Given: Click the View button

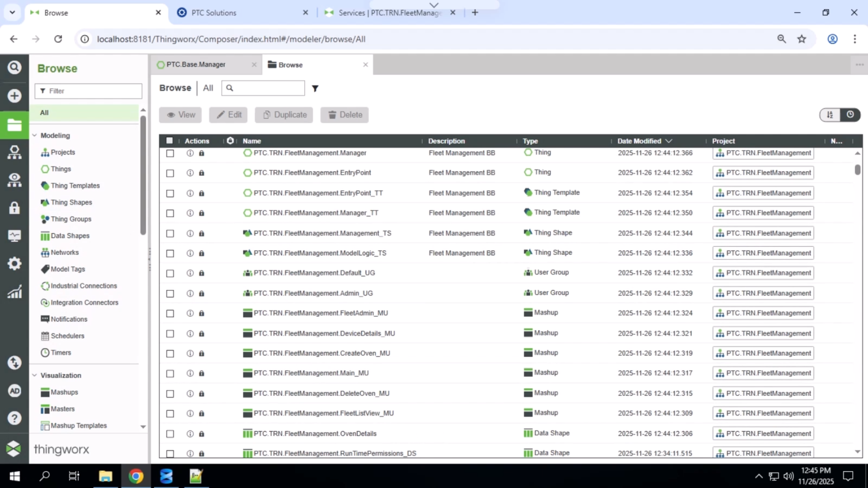Looking at the screenshot, I should coord(180,115).
